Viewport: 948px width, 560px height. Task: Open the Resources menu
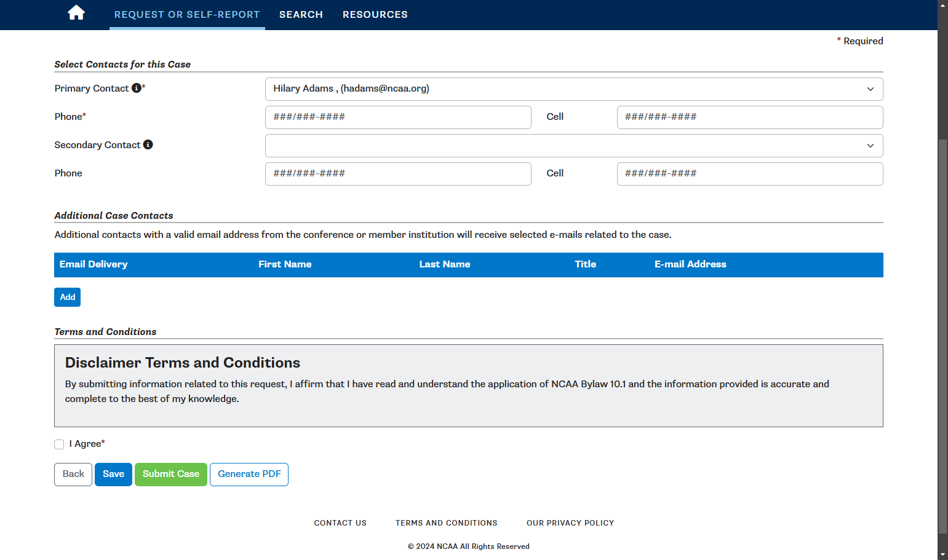tap(375, 15)
